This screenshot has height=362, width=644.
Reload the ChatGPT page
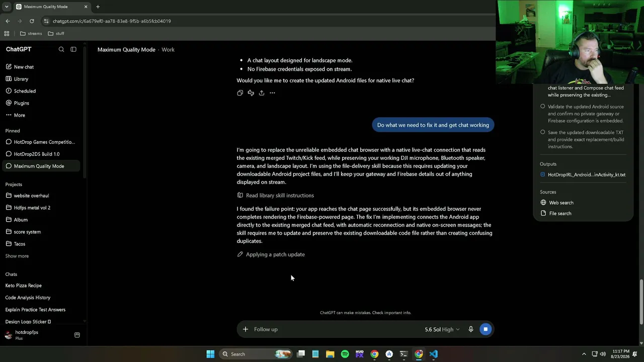click(32, 21)
